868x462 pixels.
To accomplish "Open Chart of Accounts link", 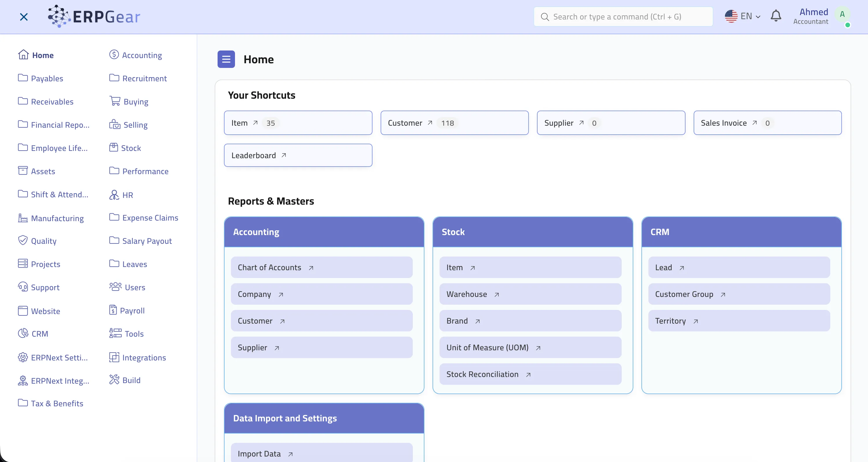I will pos(321,268).
